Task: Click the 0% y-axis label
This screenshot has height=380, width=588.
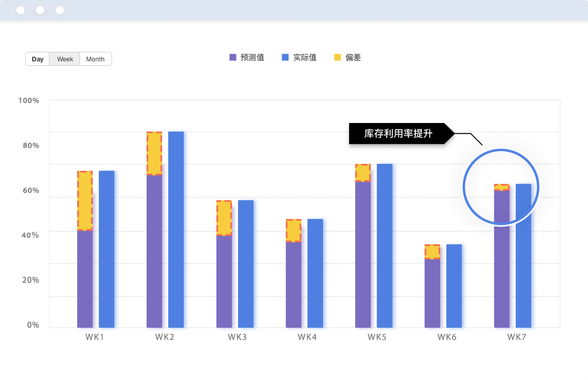Action: coord(33,325)
